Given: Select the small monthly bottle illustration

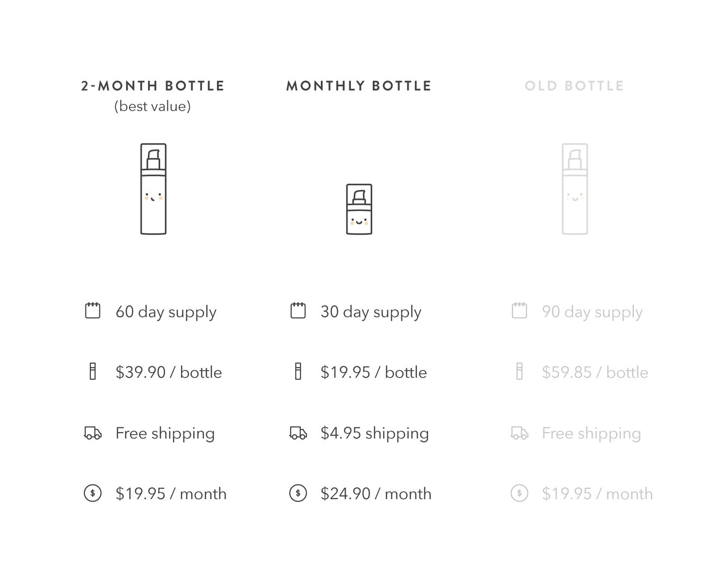Looking at the screenshot, I should coord(359,209).
